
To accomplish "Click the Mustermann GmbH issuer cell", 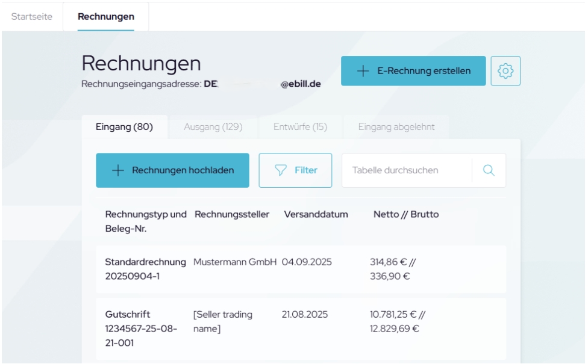I will click(235, 262).
